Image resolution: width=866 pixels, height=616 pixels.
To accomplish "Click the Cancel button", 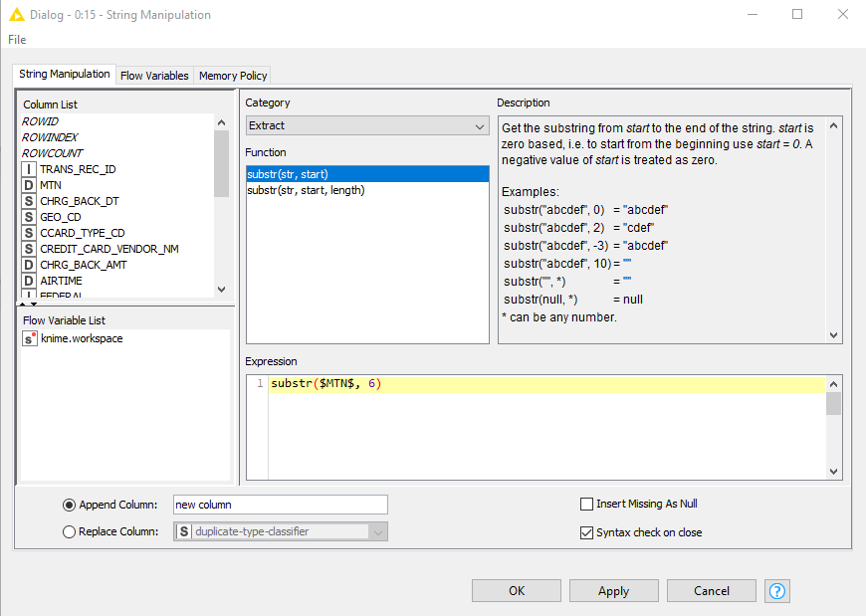I will 712,591.
